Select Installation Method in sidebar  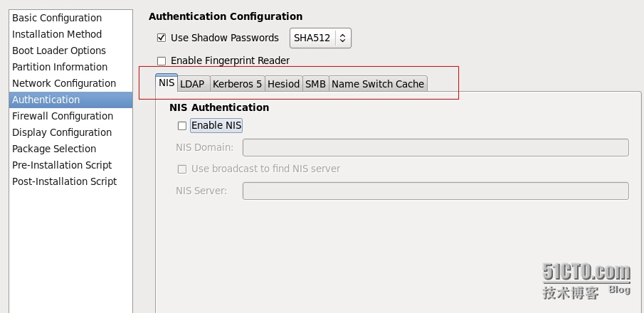70,34
